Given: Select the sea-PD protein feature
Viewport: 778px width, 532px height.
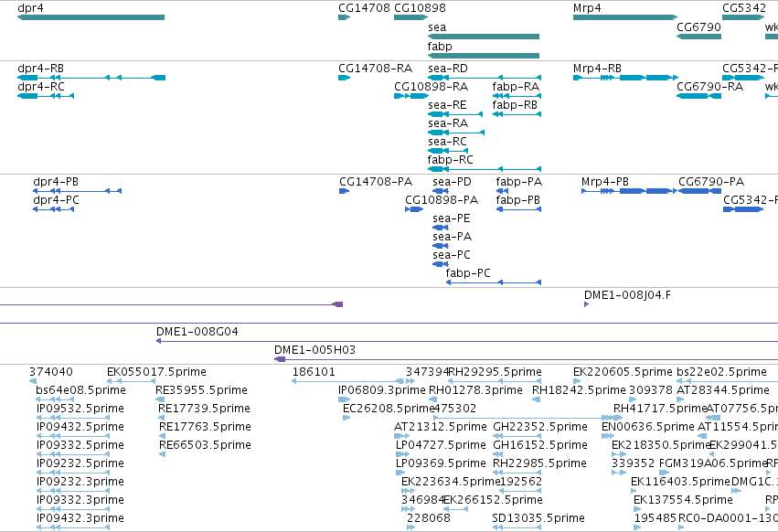Looking at the screenshot, I should point(441,191).
